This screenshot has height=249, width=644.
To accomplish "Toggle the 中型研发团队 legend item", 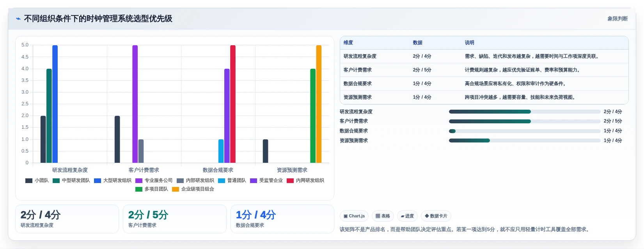I will click(71, 180).
